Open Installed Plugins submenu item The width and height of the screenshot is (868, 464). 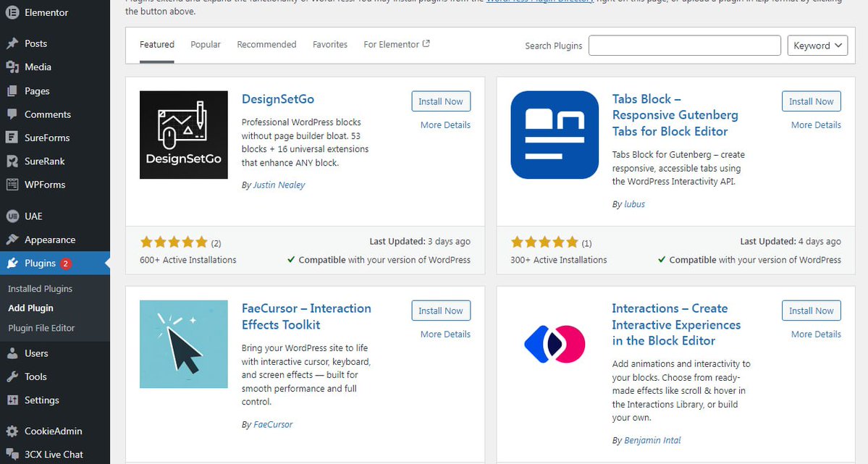(x=40, y=289)
